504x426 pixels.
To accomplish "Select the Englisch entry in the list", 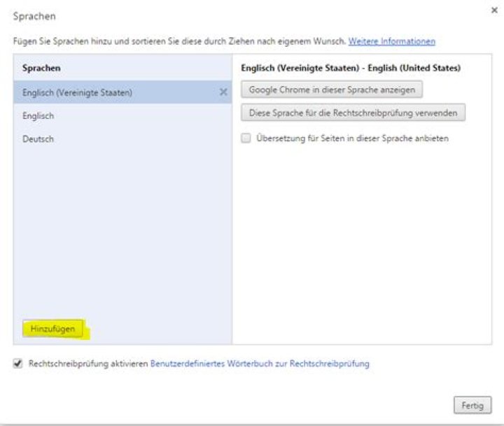I will click(122, 115).
